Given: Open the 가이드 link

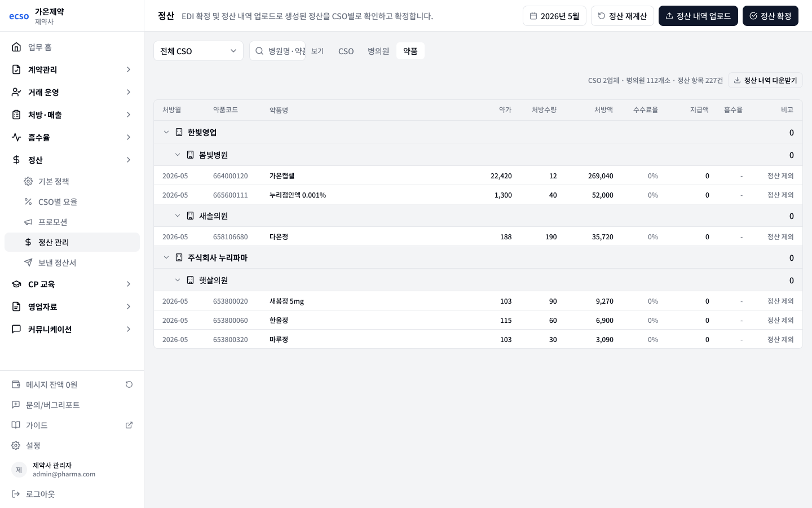Looking at the screenshot, I should 72,425.
